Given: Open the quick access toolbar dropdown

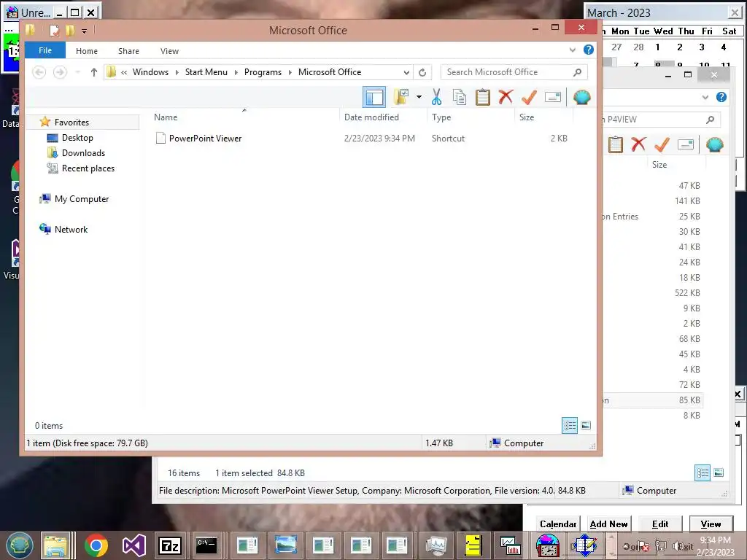Looking at the screenshot, I should coord(84,31).
